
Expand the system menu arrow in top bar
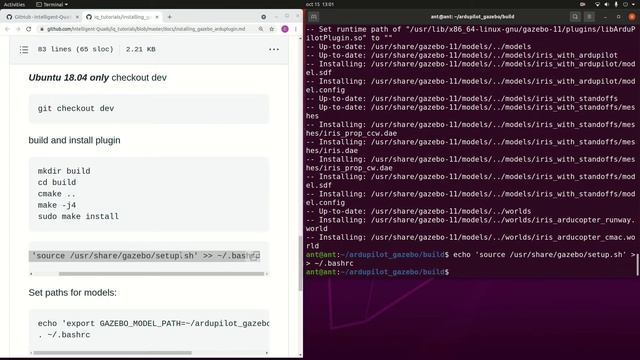tap(633, 4)
